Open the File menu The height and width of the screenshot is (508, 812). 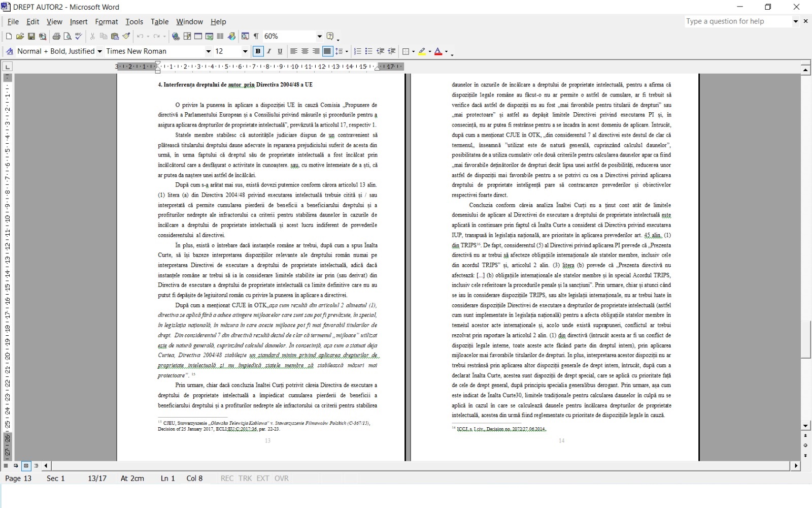[13, 22]
